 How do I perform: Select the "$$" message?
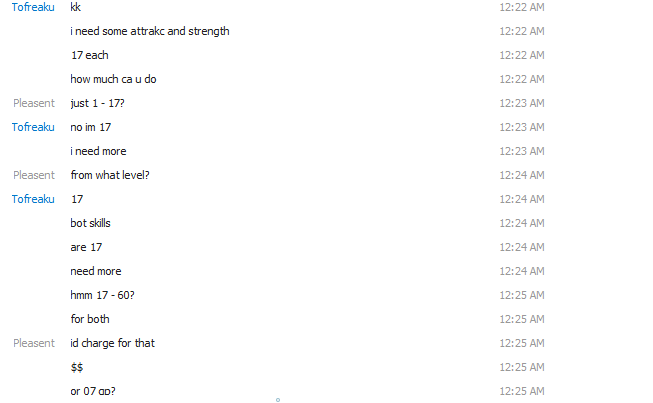click(77, 367)
